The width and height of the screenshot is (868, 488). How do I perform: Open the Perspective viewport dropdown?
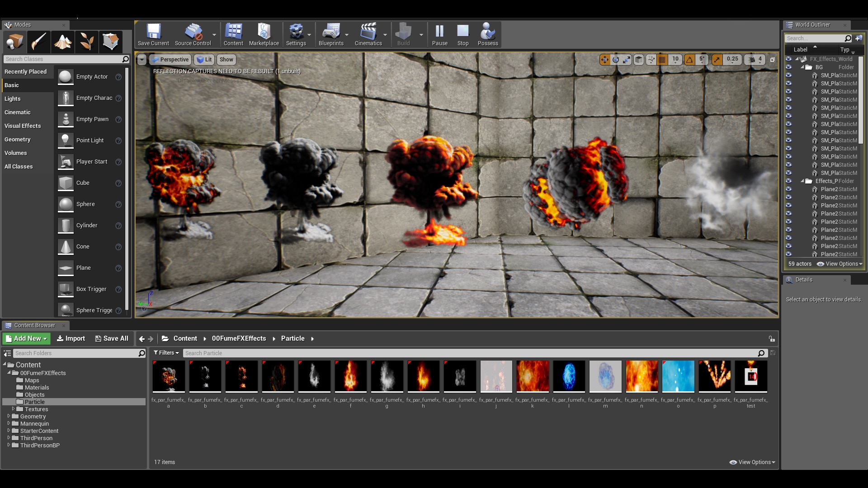pos(170,59)
